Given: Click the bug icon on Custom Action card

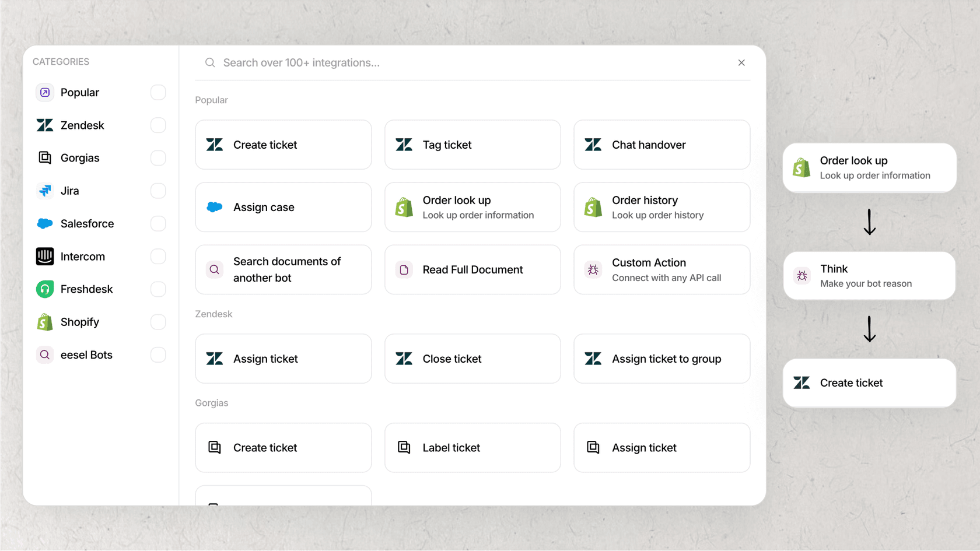Looking at the screenshot, I should [x=593, y=269].
